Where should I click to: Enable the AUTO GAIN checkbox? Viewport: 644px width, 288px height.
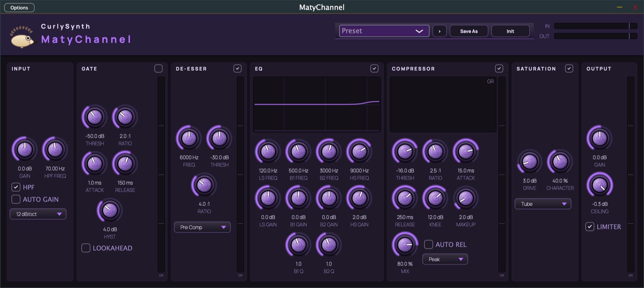coord(16,199)
